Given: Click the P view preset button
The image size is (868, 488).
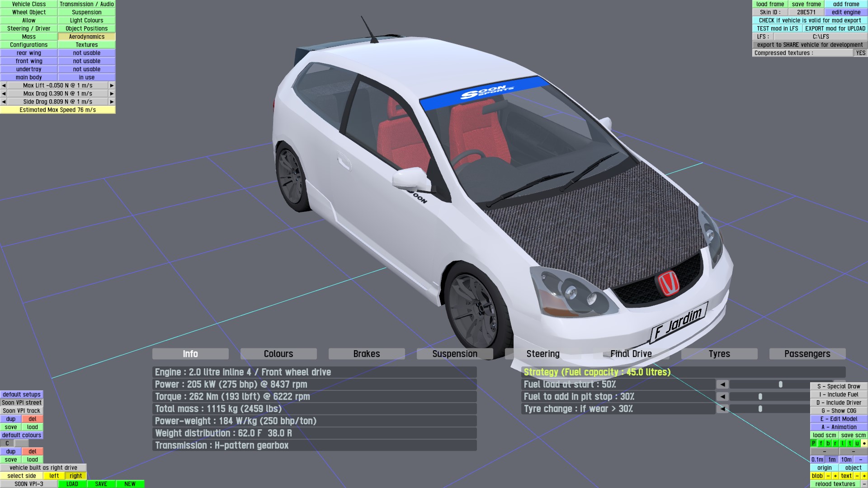Looking at the screenshot, I should 814,443.
